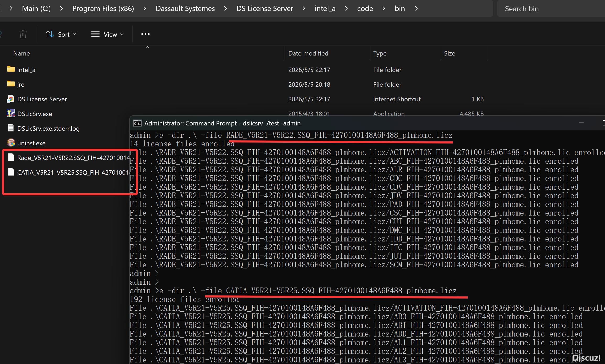This screenshot has height=364, width=605.
Task: Click date 2026/5/5 22:17 of intel_a
Action: click(309, 70)
